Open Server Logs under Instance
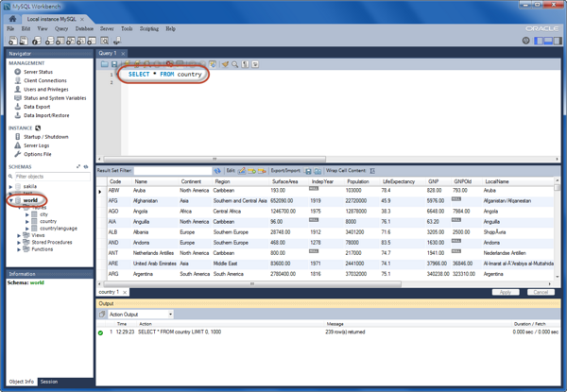This screenshot has width=567, height=392. (37, 145)
